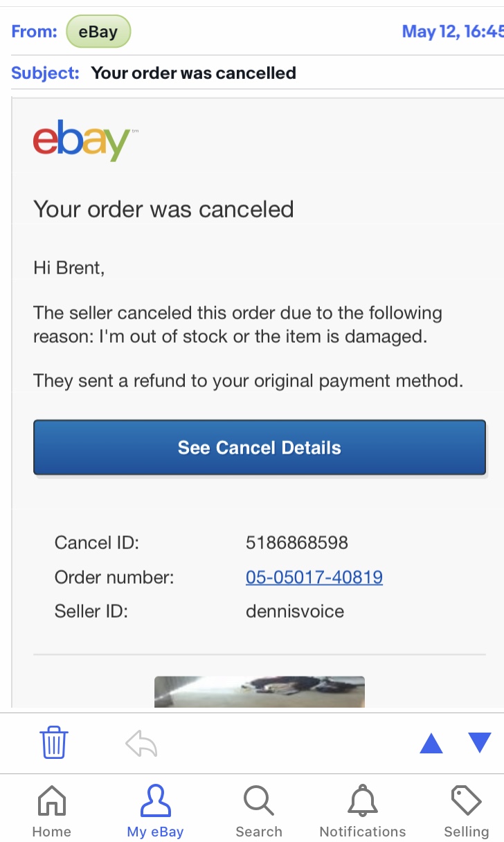The image size is (504, 842).
Task: Click the See Cancel Details button
Action: 260,447
